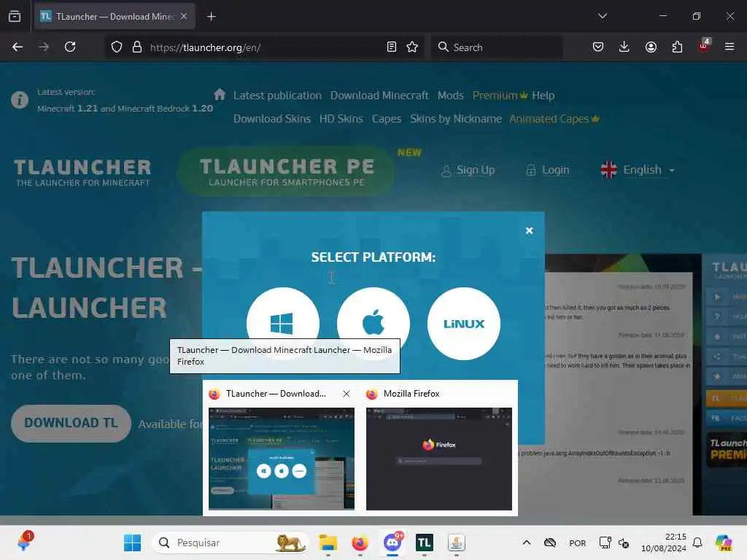Select the Windows platform icon
Image resolution: width=747 pixels, height=560 pixels.
click(282, 323)
